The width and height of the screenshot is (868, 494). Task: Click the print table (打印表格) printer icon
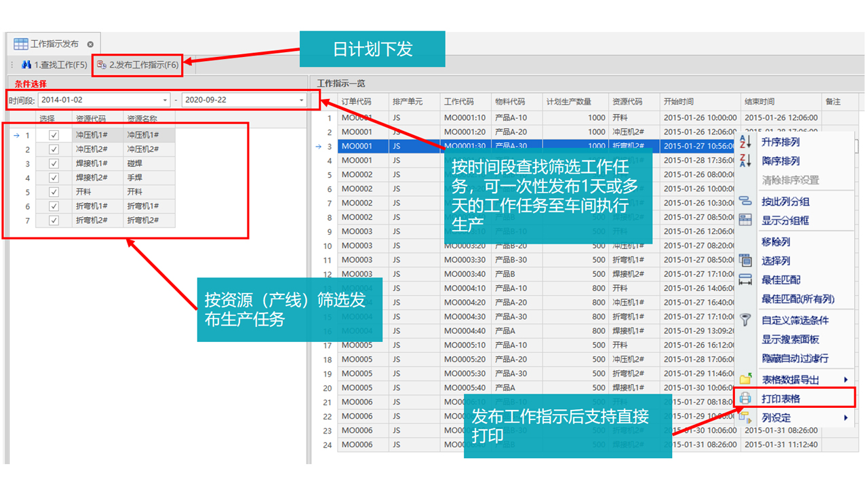[x=745, y=398]
